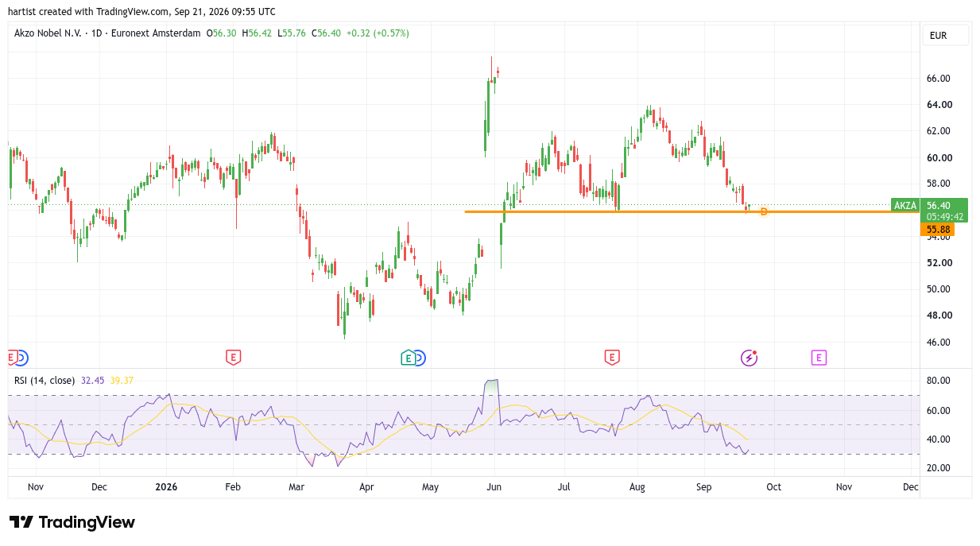980x546 pixels.
Task: Click the orange 55.88 price line label
Action: tap(938, 229)
